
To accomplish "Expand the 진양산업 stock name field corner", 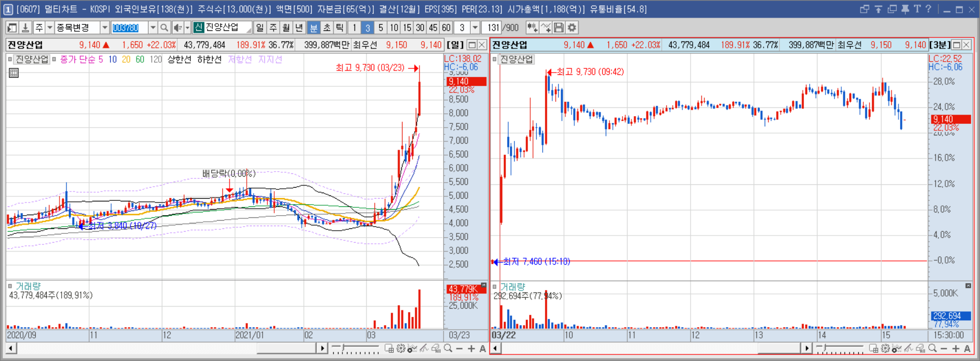I will [x=248, y=30].
